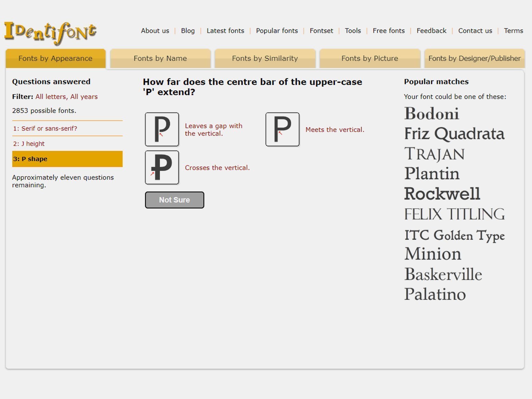532x399 pixels.
Task: Switch to Fonts by Similarity tab
Action: [x=265, y=58]
